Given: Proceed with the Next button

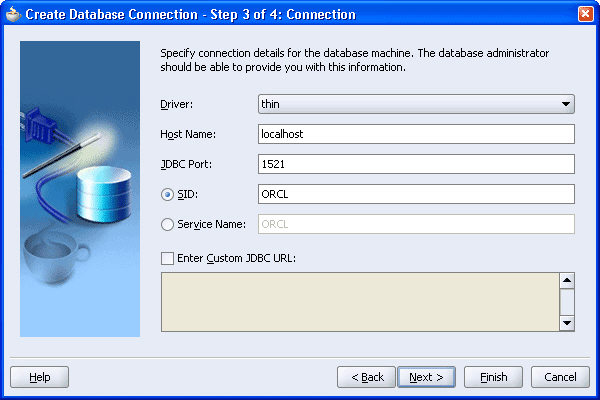Looking at the screenshot, I should click(426, 377).
